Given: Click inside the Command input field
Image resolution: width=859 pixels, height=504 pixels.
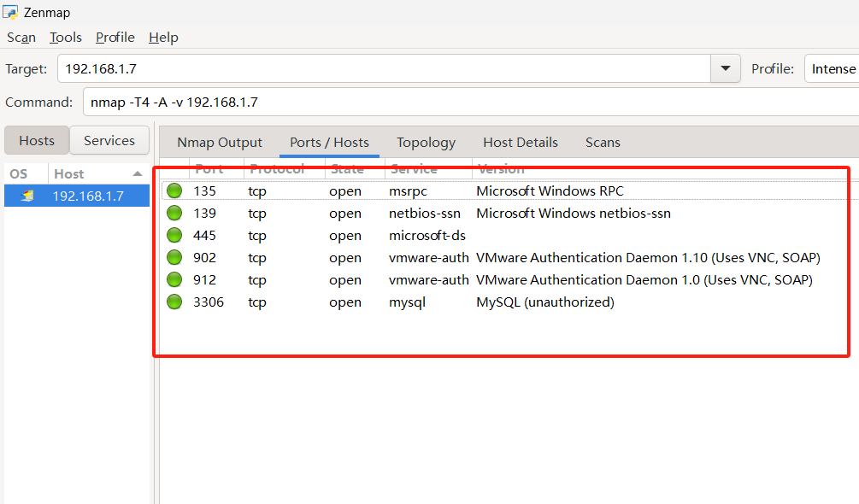Looking at the screenshot, I should click(x=470, y=103).
